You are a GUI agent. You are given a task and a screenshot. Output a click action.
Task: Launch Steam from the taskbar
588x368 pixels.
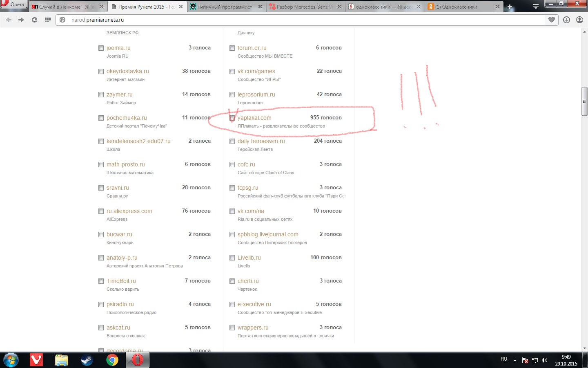tap(87, 360)
